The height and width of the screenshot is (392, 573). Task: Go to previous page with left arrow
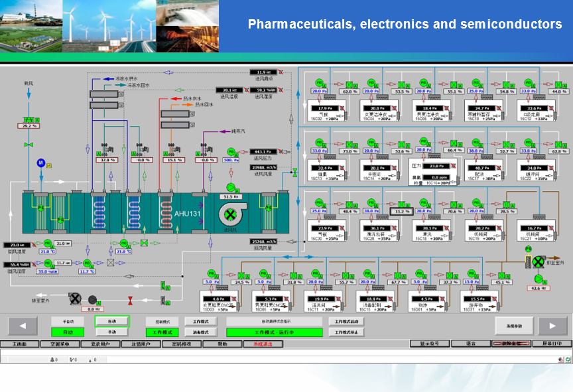pyautogui.click(x=23, y=326)
